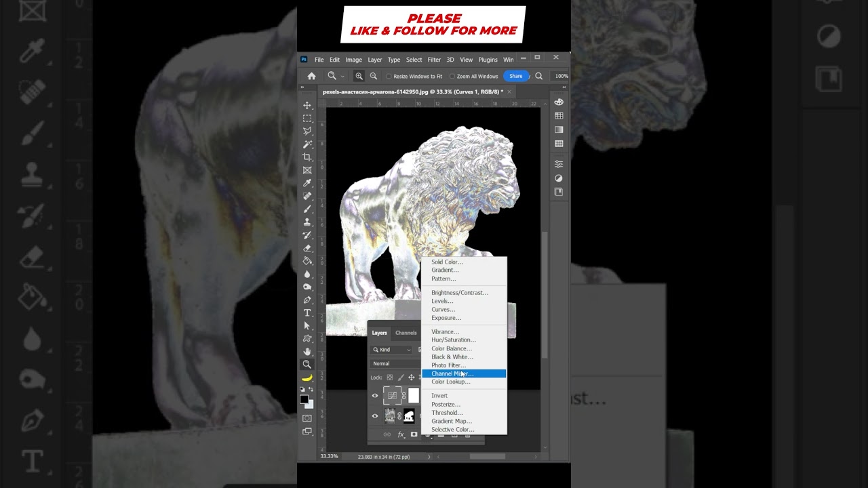Image resolution: width=868 pixels, height=488 pixels.
Task: Toggle lock layer position
Action: point(411,378)
